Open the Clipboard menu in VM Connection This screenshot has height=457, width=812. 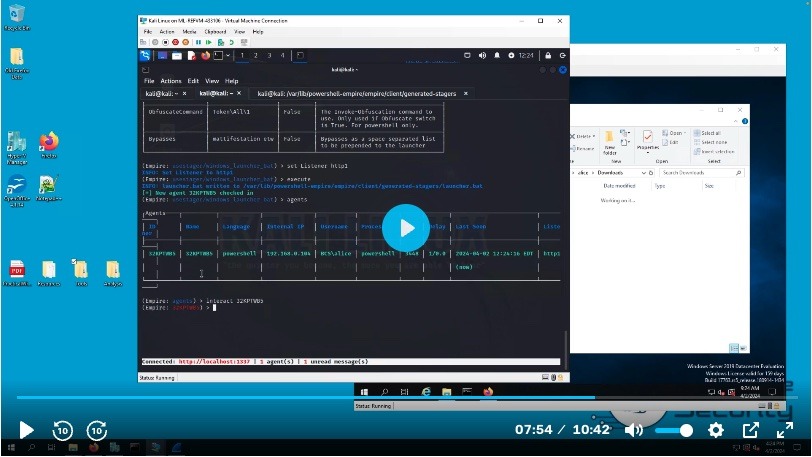click(x=215, y=31)
